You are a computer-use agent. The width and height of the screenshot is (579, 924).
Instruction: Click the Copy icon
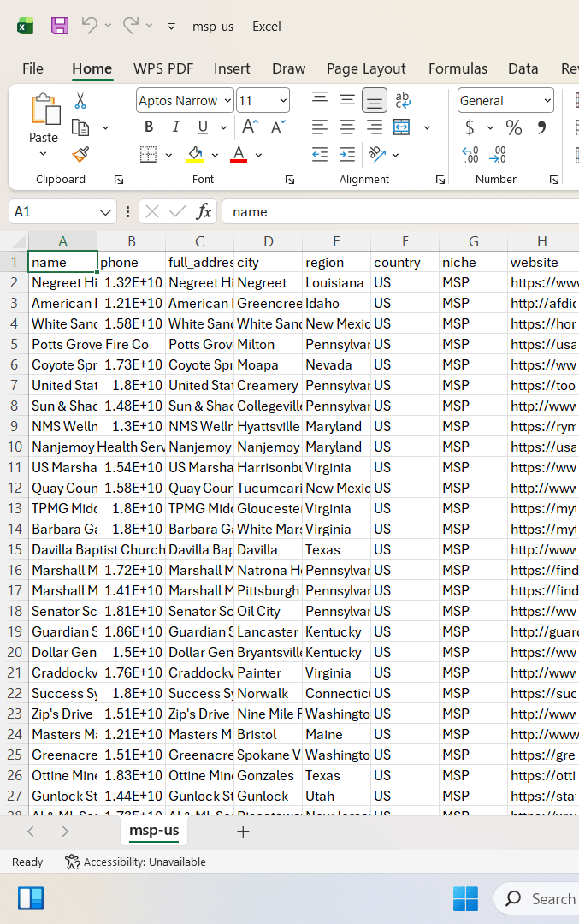pyautogui.click(x=80, y=127)
